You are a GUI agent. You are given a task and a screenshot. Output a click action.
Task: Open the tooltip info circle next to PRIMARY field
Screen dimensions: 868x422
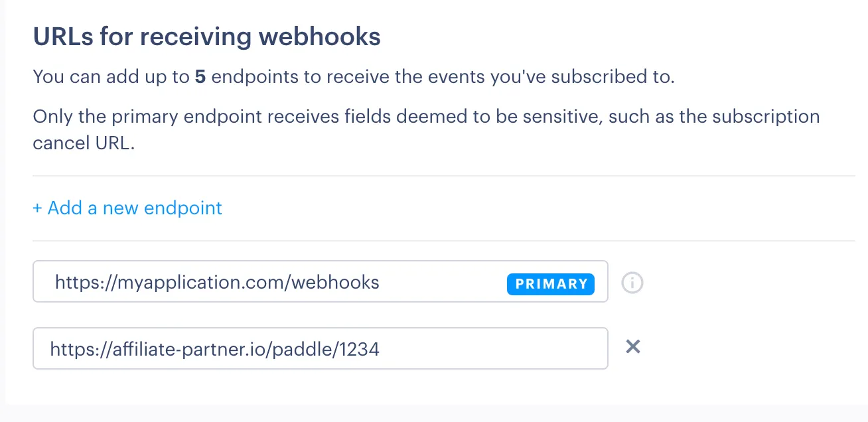point(632,283)
